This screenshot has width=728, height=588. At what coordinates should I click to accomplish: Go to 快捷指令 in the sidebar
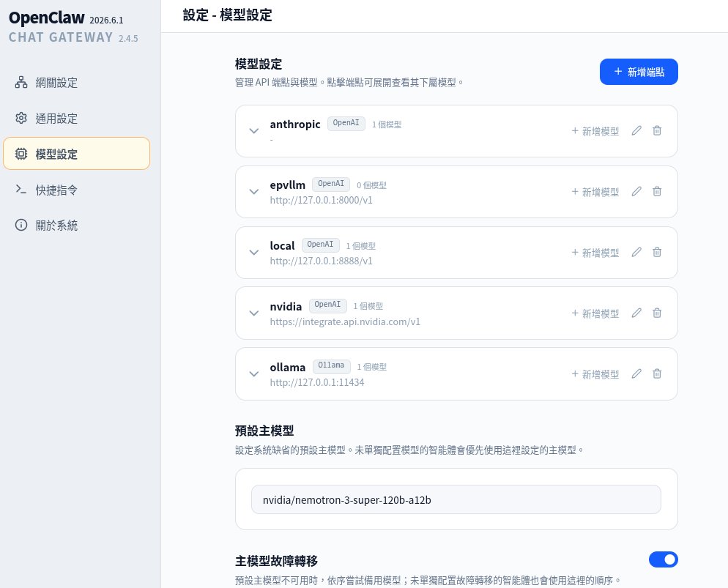pos(77,190)
